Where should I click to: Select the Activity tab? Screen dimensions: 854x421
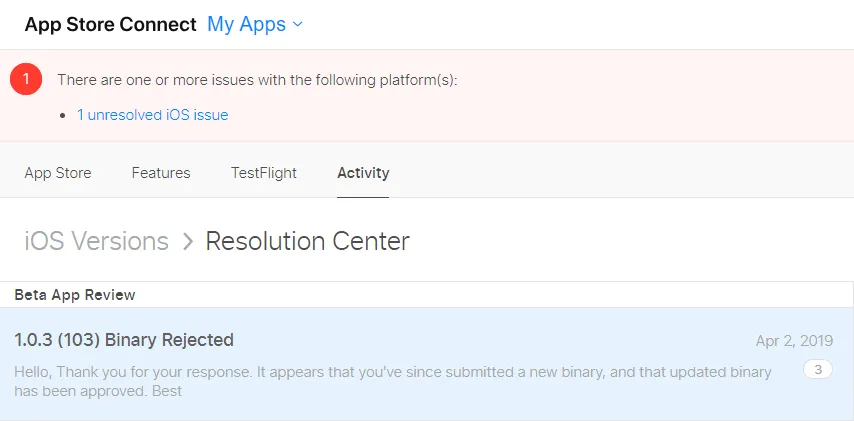[363, 173]
